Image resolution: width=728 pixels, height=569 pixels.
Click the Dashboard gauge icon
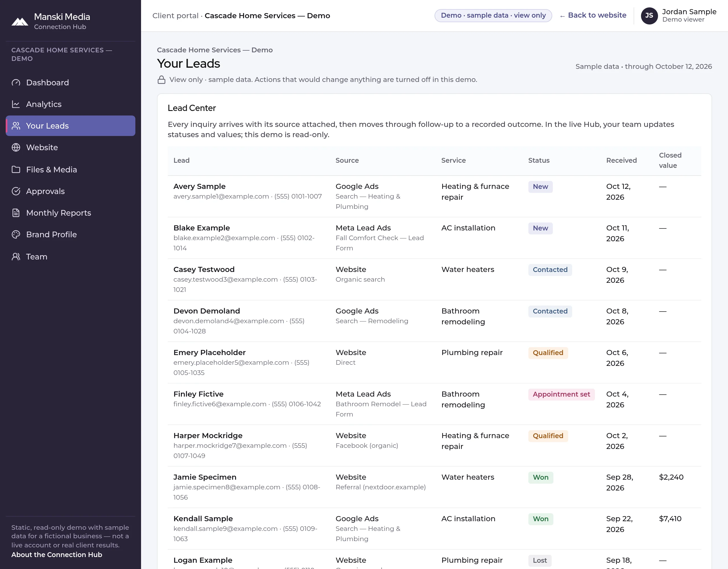pyautogui.click(x=16, y=83)
